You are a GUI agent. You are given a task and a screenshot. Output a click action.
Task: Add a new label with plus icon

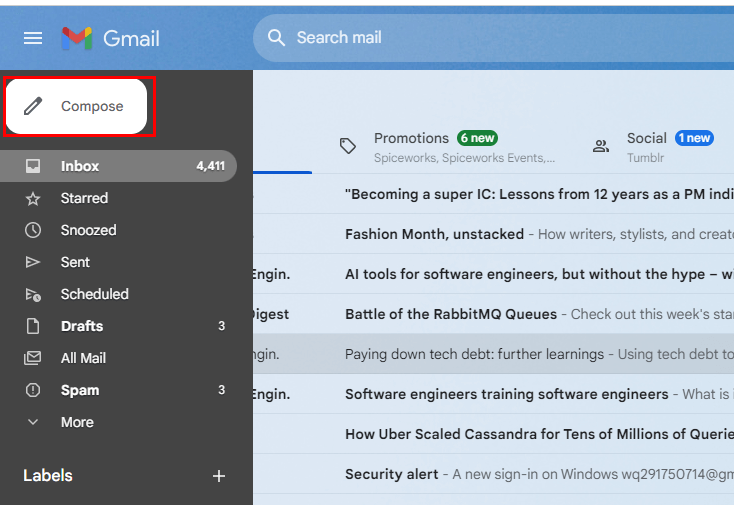219,476
